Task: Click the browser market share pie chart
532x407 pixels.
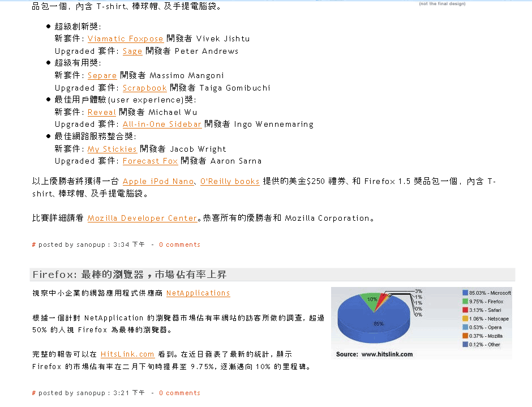Action: click(x=374, y=318)
